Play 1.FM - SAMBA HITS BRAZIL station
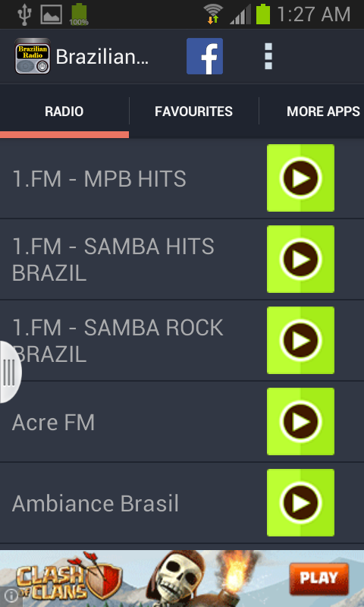Viewport: 364px width, 607px height. click(x=300, y=259)
